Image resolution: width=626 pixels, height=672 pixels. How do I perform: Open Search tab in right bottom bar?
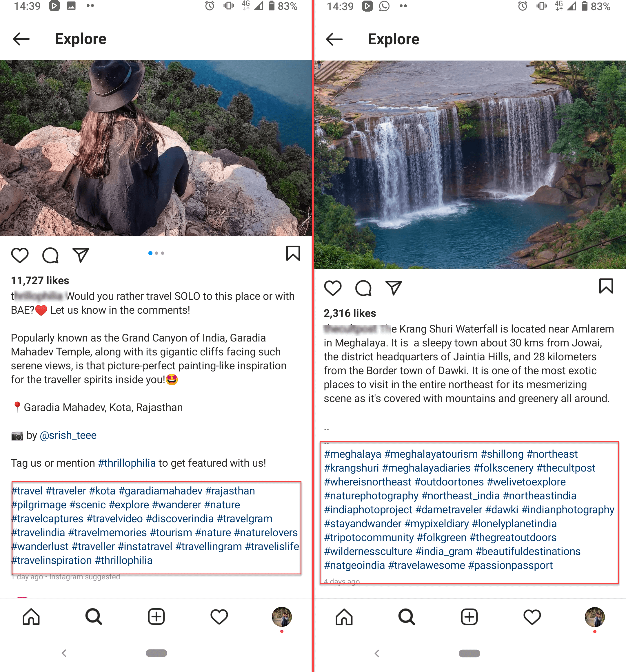[407, 617]
